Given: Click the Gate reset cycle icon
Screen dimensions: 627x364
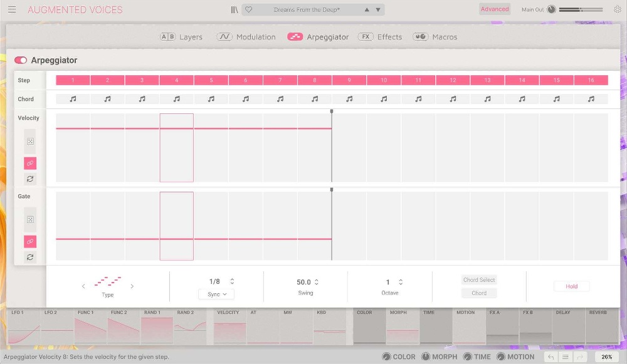Looking at the screenshot, I should coord(29,257).
